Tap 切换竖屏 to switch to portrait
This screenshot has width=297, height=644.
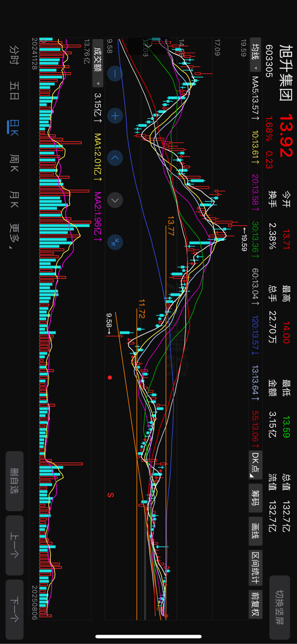click(280, 607)
